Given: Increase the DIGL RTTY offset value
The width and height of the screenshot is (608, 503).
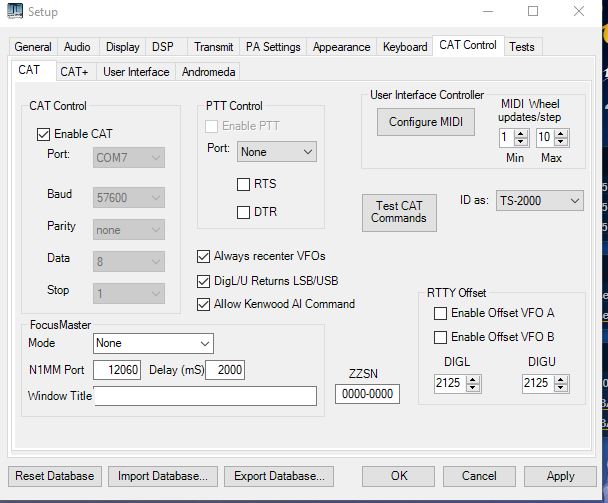Looking at the screenshot, I should [474, 379].
